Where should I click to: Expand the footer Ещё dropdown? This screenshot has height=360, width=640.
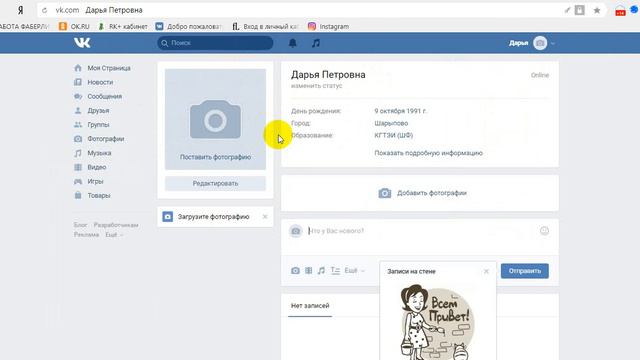click(114, 235)
